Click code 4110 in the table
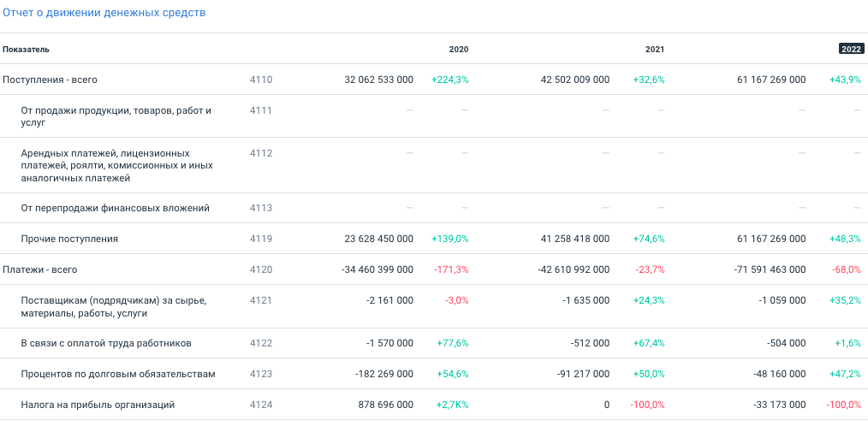The width and height of the screenshot is (868, 426). (261, 80)
